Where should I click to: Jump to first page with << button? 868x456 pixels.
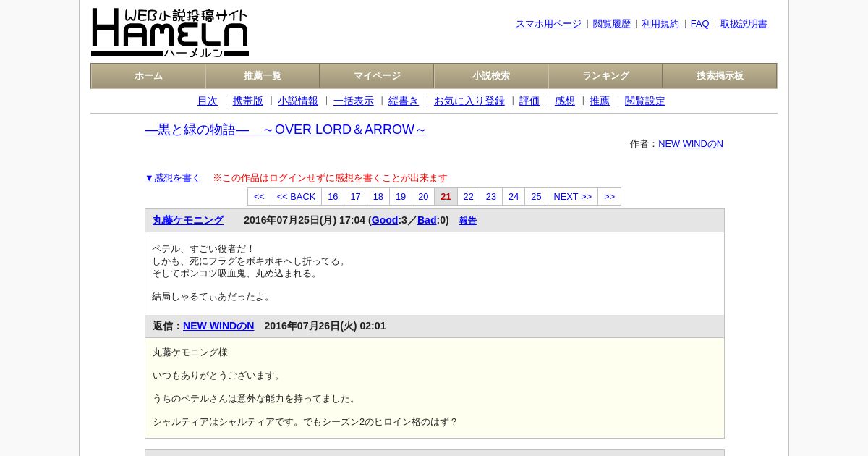pos(259,197)
